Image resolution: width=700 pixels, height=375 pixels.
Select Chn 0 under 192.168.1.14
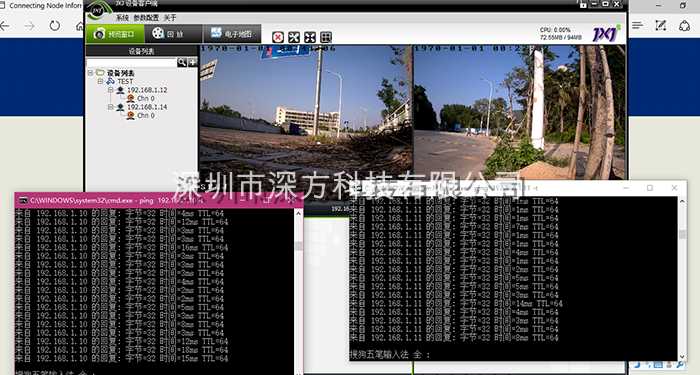pos(146,115)
